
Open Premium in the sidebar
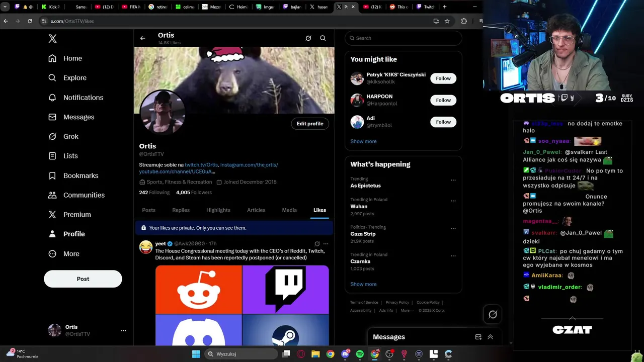click(x=69, y=215)
